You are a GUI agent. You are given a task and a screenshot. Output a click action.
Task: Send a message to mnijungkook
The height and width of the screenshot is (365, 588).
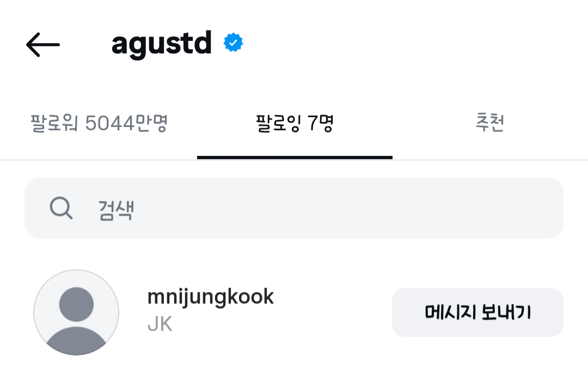[x=477, y=312]
